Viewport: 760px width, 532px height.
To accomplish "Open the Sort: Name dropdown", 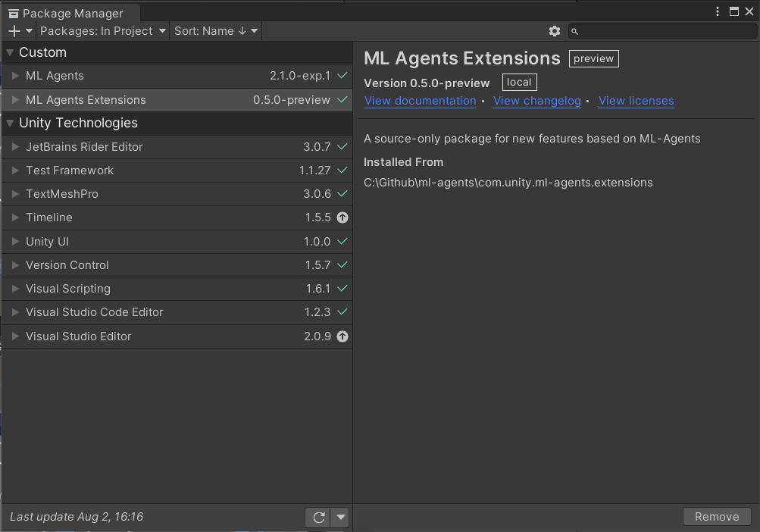I will coord(216,31).
